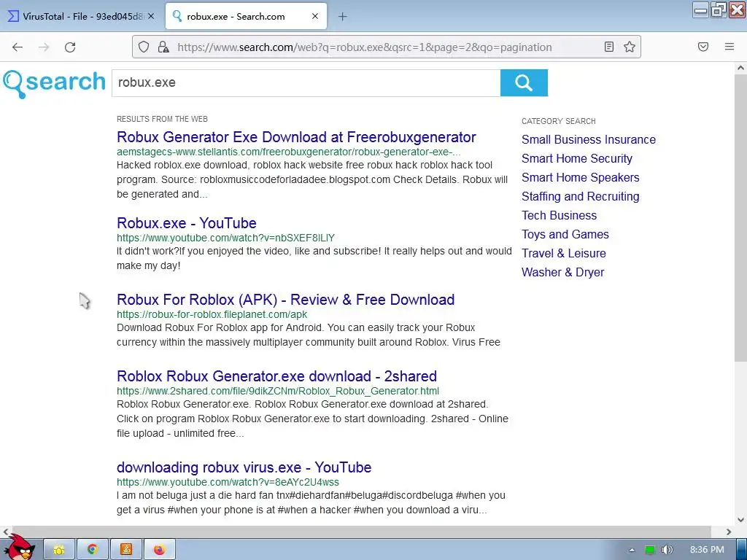
Task: Open file explorer from taskbar
Action: [59, 550]
